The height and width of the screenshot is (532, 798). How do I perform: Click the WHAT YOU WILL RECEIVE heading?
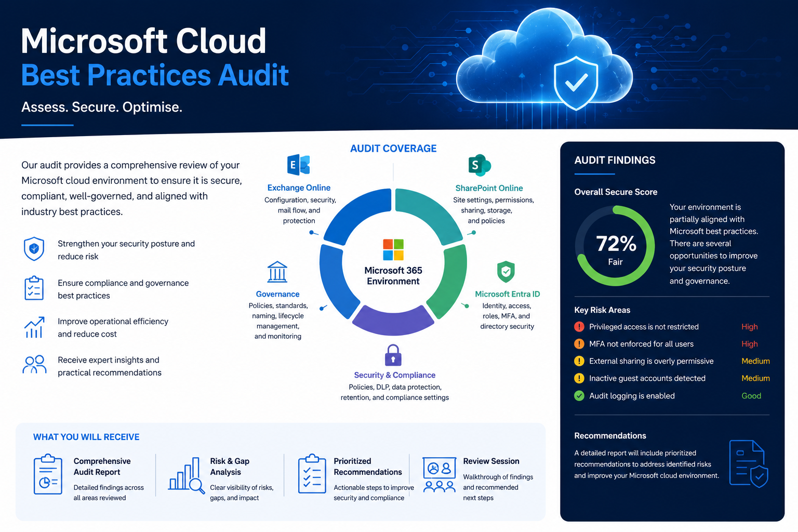click(x=86, y=437)
